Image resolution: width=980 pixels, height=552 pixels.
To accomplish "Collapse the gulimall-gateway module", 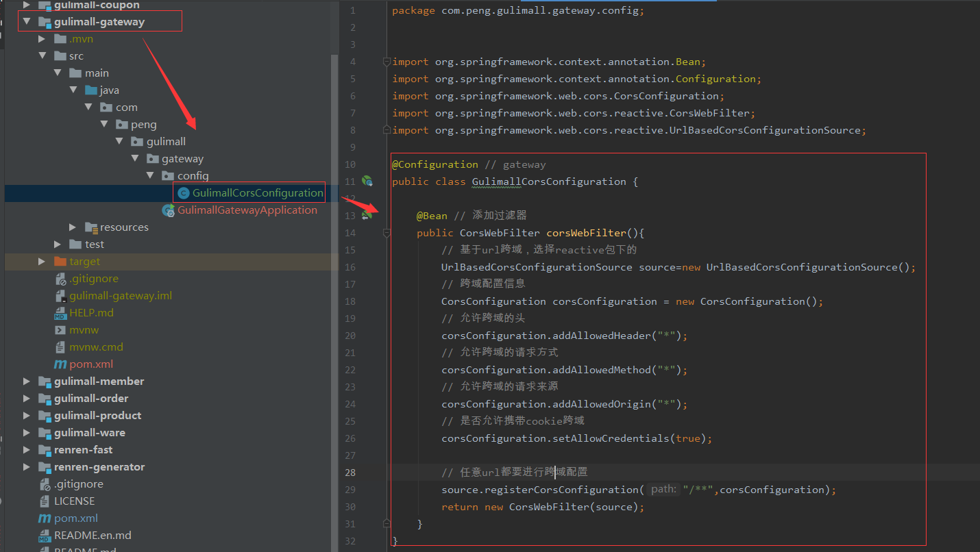I will point(27,21).
